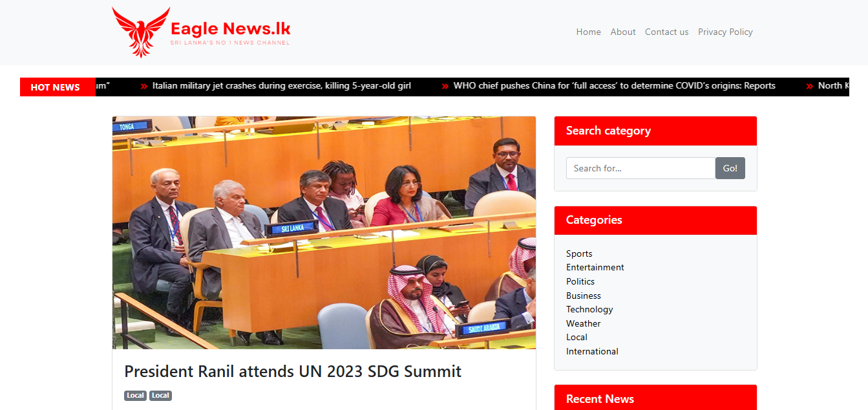The width and height of the screenshot is (868, 410).
Task: Open the Weather category
Action: (x=584, y=323)
